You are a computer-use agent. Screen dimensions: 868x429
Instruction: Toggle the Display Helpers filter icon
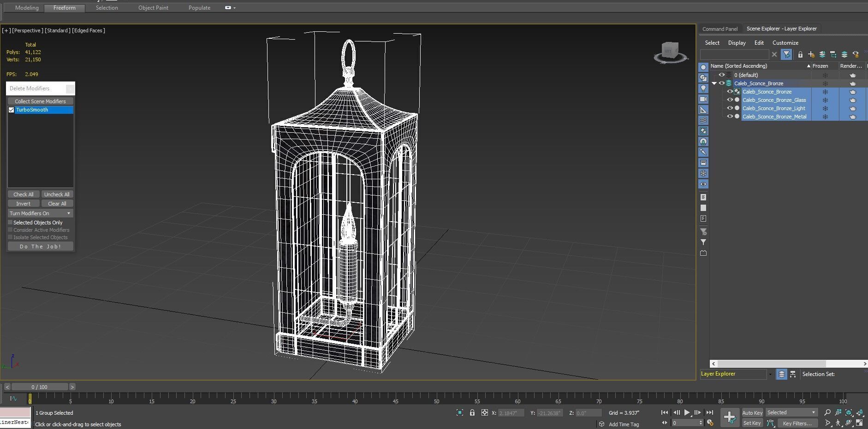(x=703, y=110)
